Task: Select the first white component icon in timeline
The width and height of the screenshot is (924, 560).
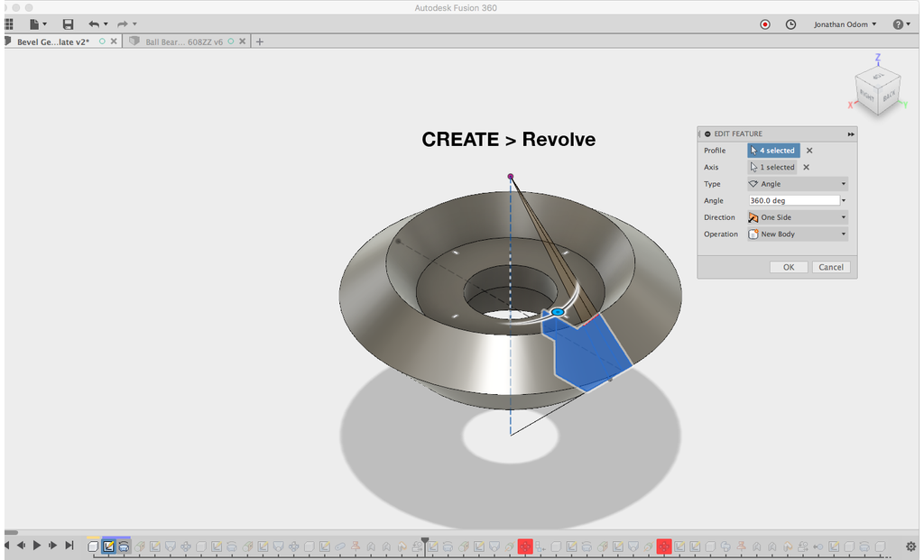Action: point(93,547)
